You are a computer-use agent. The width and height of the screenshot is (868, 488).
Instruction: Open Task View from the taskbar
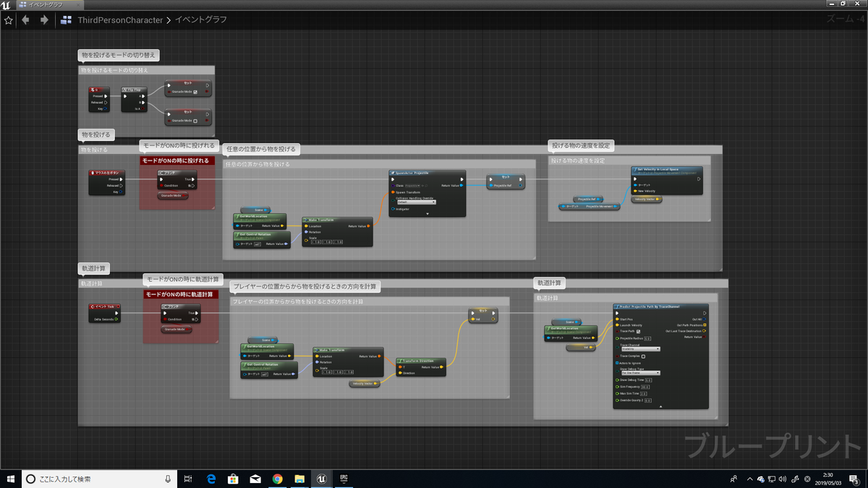coord(188,479)
